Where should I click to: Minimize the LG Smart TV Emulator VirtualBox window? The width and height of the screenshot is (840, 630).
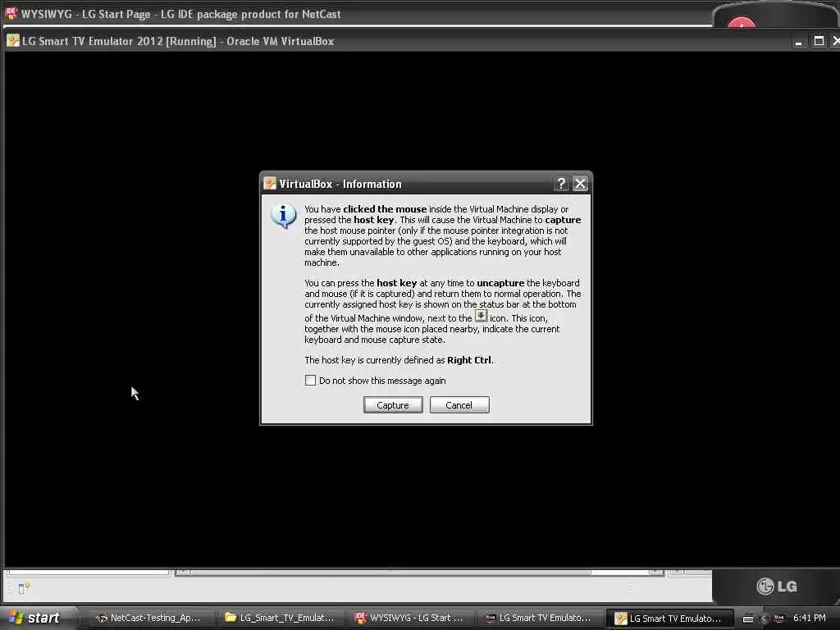798,42
